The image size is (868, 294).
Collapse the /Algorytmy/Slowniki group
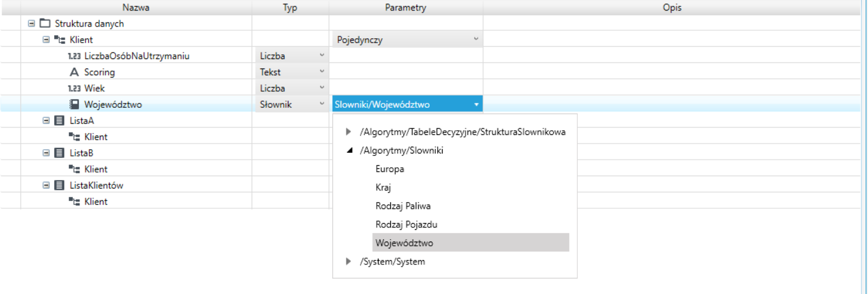349,150
